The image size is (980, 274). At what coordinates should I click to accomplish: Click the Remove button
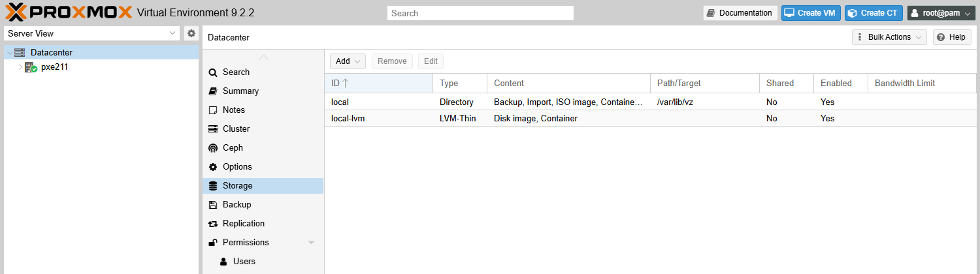tap(392, 61)
